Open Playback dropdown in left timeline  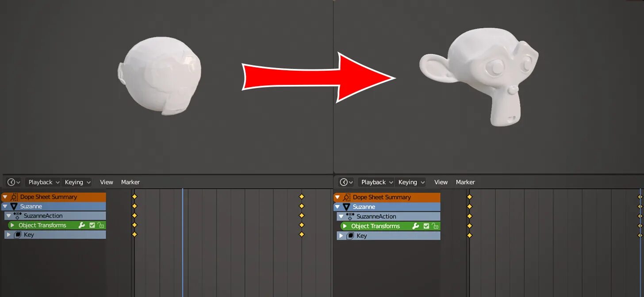coord(43,182)
